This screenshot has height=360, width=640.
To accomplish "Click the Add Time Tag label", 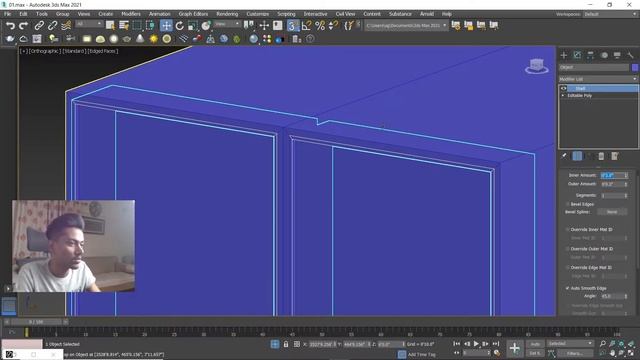I will click(x=421, y=354).
